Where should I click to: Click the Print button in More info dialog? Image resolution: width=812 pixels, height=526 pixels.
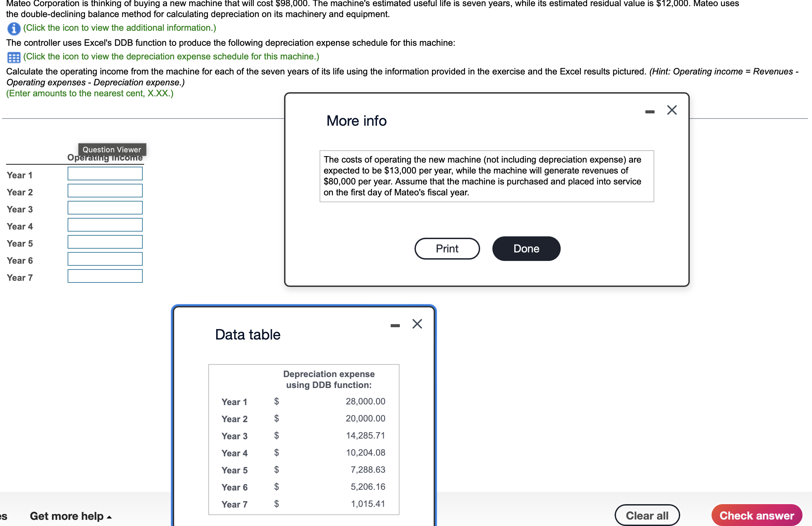tap(447, 249)
